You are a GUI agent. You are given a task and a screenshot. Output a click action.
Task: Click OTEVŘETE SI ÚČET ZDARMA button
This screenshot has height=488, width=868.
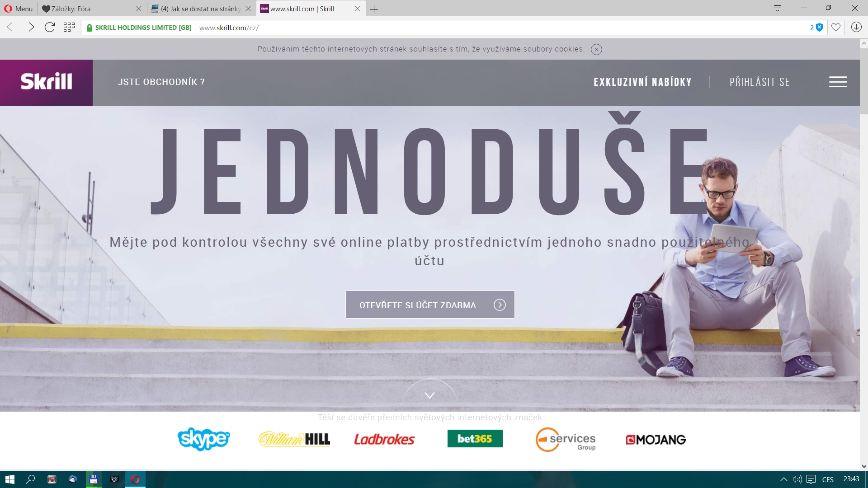point(430,305)
